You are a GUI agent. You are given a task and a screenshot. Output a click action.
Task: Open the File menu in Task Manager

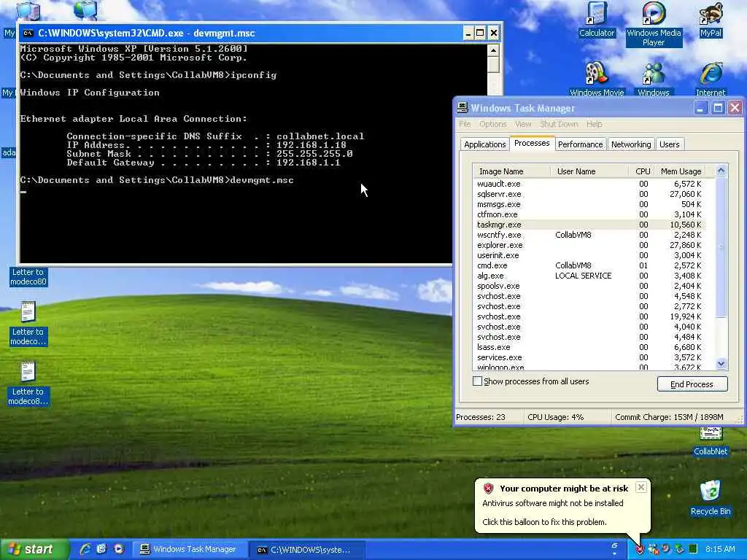click(x=465, y=124)
